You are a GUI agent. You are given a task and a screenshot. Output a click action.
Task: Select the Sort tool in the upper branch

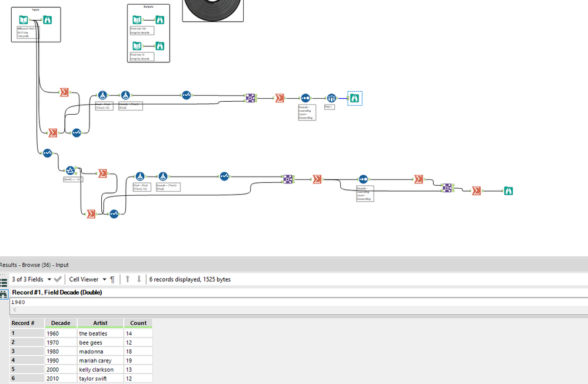[x=305, y=98]
